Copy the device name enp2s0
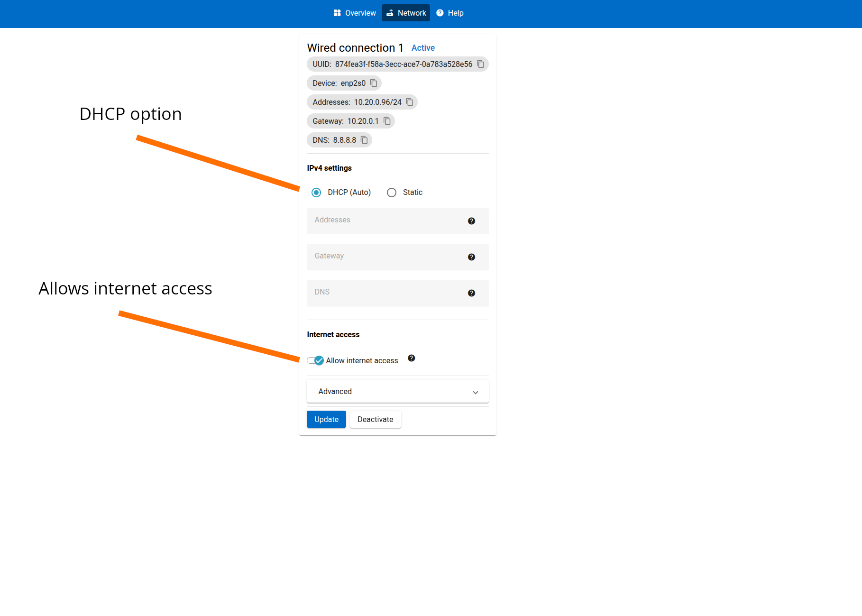Viewport: 862px width, 616px height. point(374,83)
